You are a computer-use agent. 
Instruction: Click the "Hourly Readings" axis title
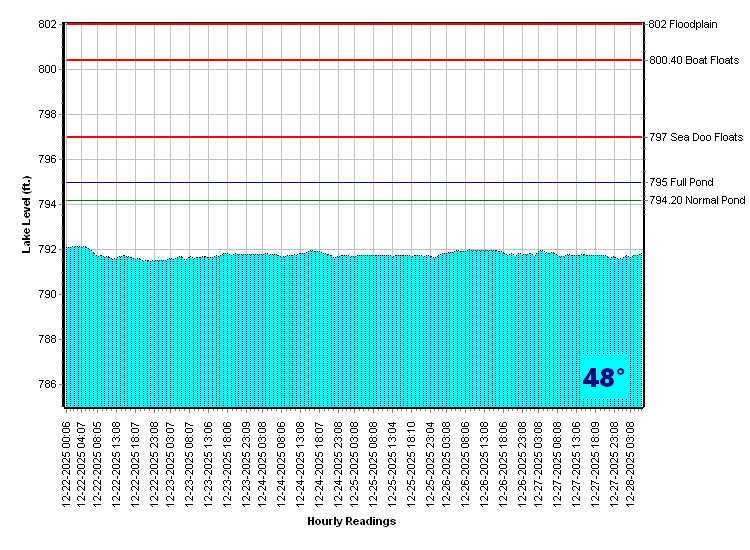[351, 521]
